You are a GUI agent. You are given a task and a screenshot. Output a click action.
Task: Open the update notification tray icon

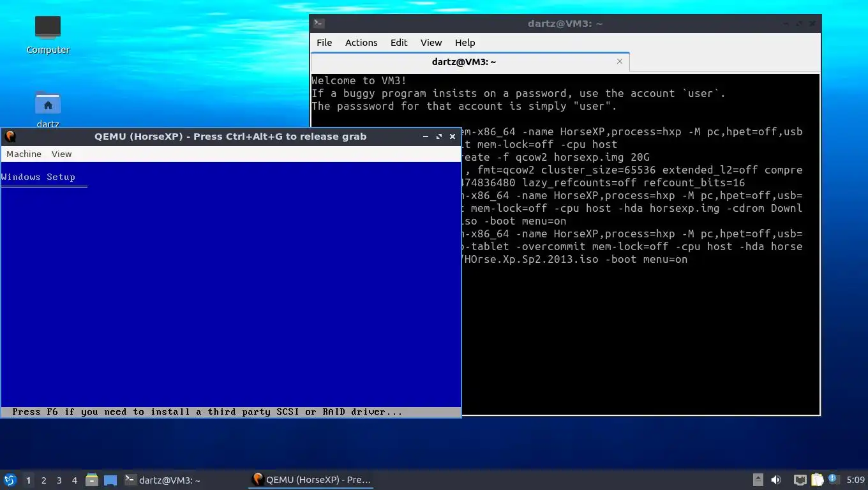(x=834, y=479)
